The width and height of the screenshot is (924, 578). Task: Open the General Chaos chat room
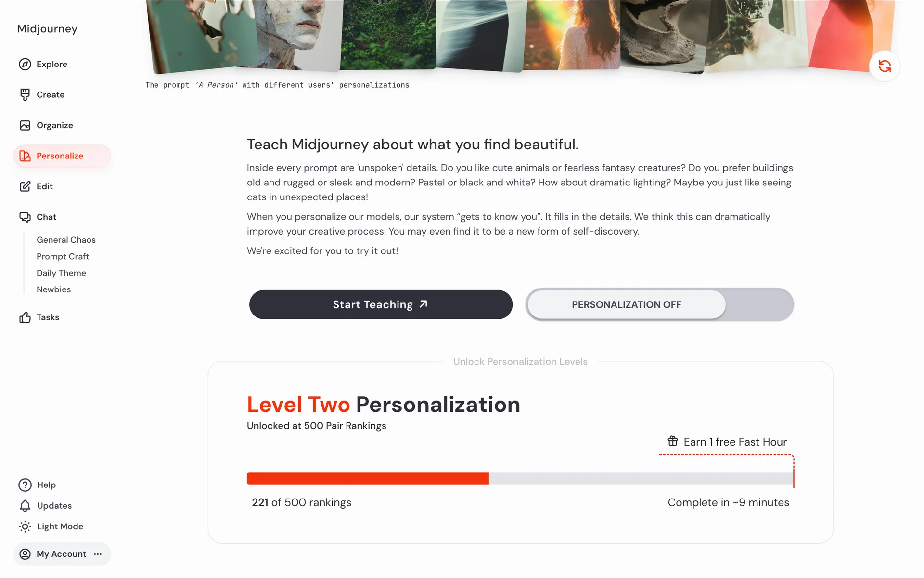click(x=66, y=240)
